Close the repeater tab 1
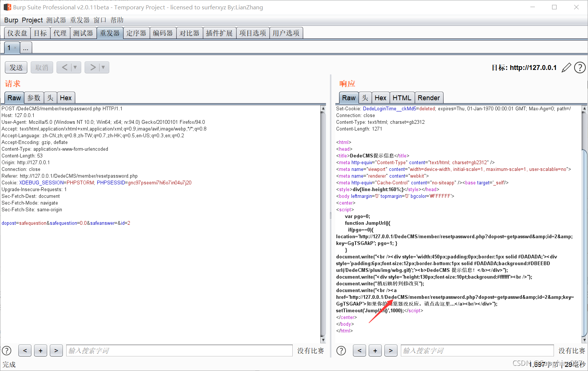 click(15, 48)
